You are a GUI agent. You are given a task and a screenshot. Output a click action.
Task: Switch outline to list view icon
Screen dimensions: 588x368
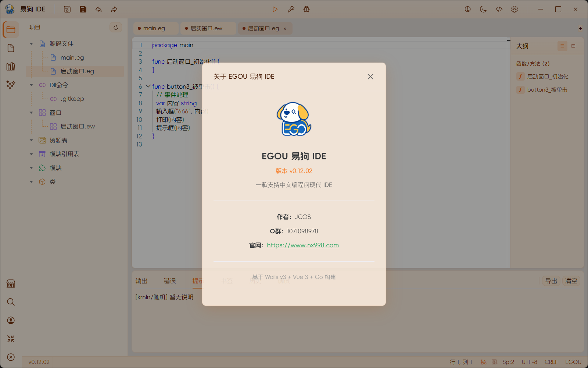(562, 46)
